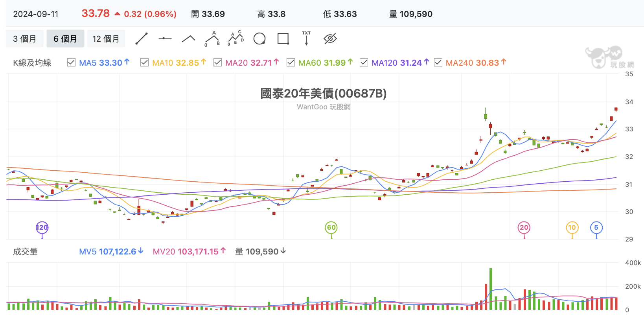
Task: Switch chart range to 6 個月
Action: [x=65, y=39]
